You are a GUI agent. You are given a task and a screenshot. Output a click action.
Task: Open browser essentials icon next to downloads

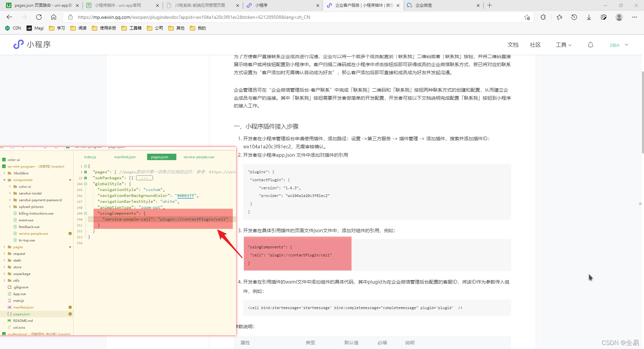604,17
